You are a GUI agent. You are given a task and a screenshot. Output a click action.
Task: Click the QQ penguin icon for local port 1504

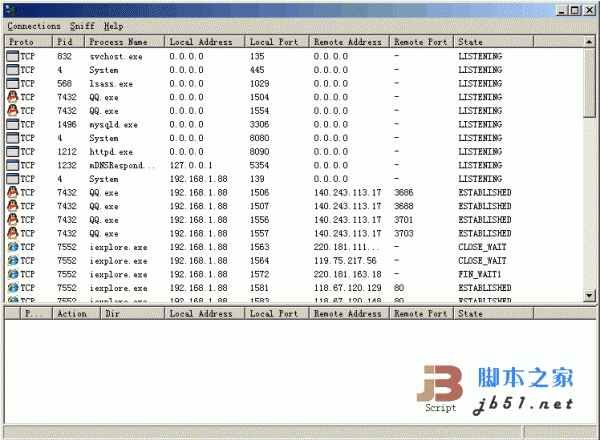pyautogui.click(x=13, y=97)
